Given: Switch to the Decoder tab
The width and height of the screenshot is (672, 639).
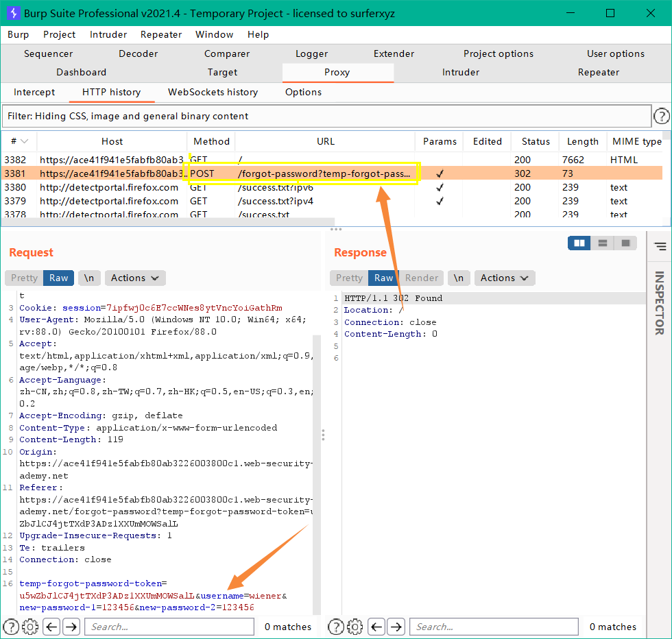Looking at the screenshot, I should pyautogui.click(x=138, y=53).
